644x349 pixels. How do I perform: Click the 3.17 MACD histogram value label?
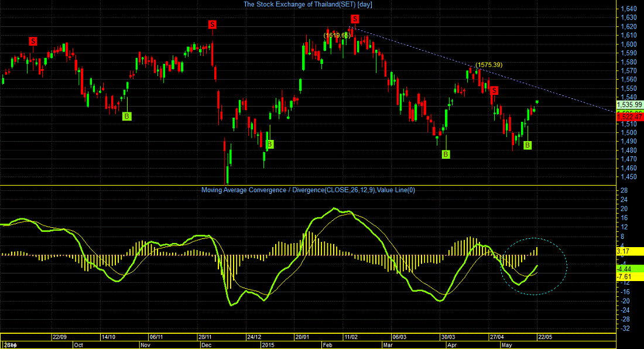click(x=629, y=251)
